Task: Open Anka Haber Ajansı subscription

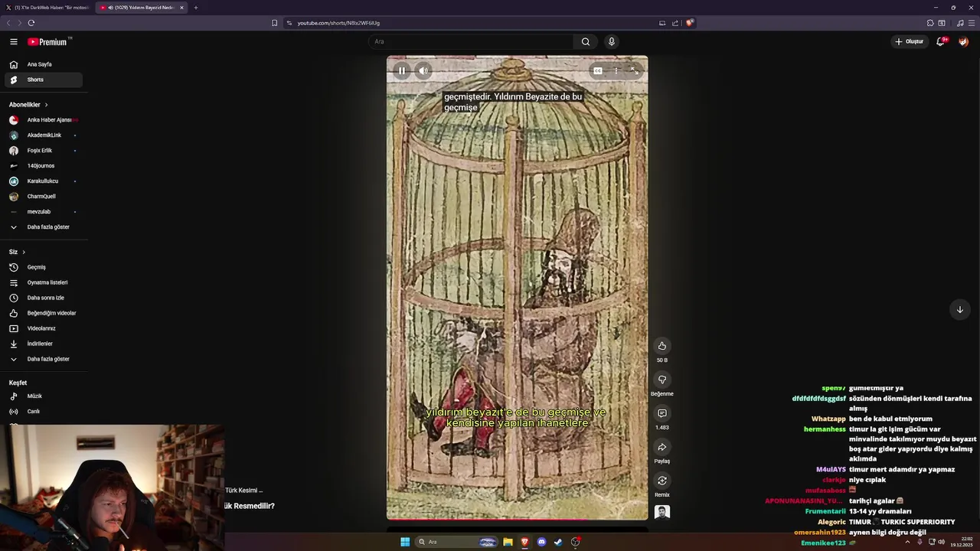Action: [44, 120]
